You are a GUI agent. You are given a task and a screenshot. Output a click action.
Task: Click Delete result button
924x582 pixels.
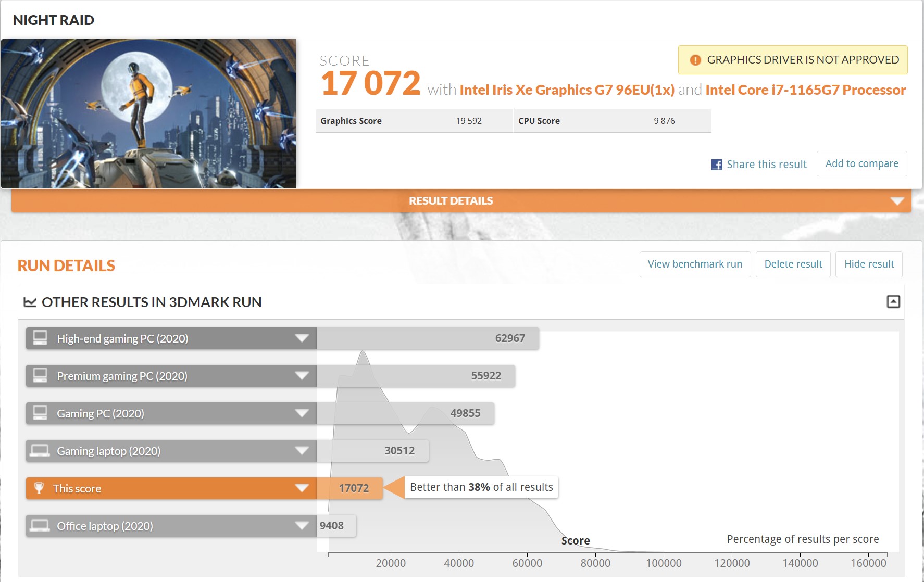[x=793, y=264]
